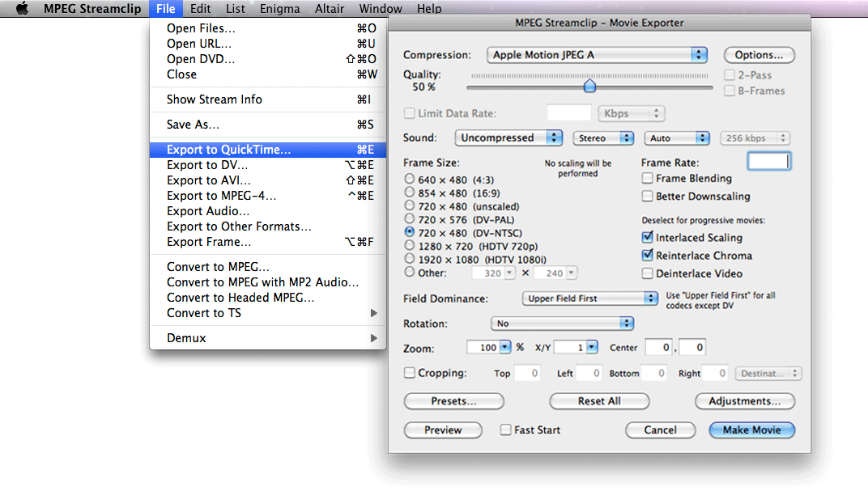
Task: Open the Field Dominance dropdown
Action: (589, 298)
